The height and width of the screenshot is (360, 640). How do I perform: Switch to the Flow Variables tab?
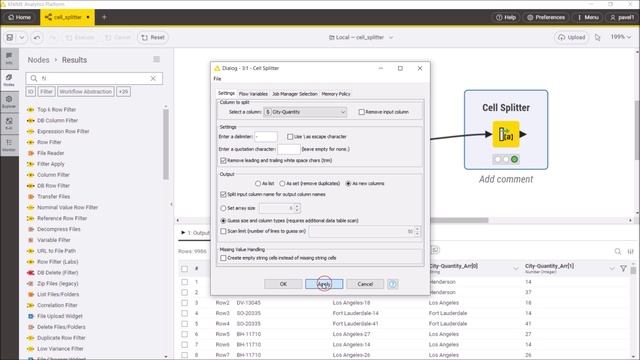click(x=253, y=94)
